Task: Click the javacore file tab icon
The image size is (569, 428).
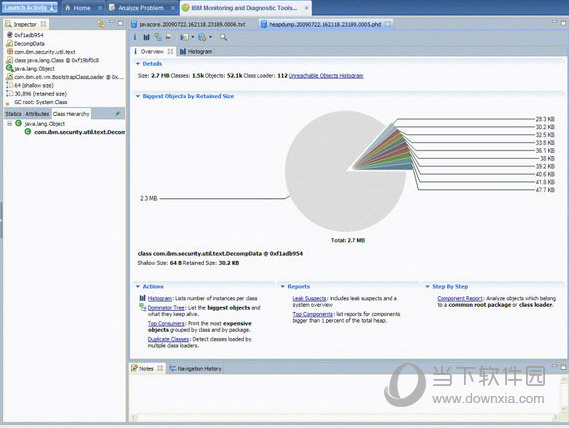Action: click(134, 24)
